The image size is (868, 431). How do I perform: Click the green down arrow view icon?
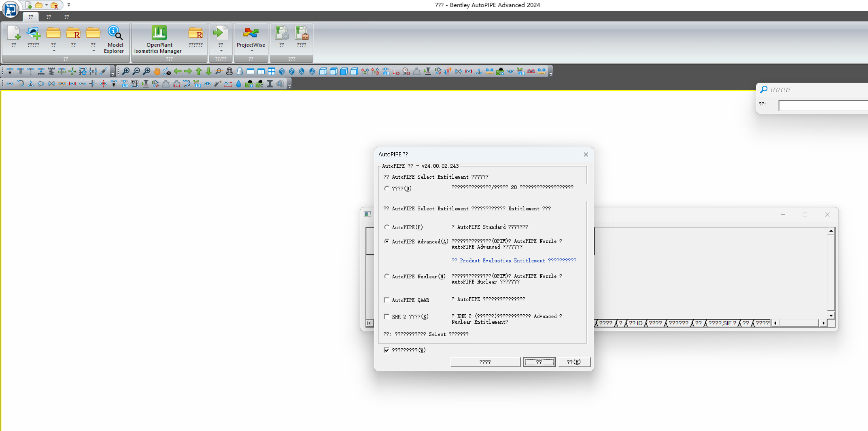[x=209, y=71]
